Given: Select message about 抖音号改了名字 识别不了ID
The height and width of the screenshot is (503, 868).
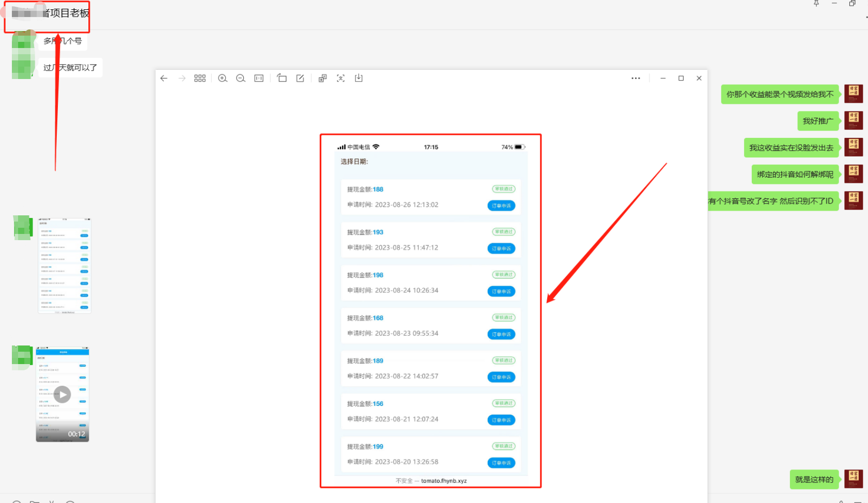Looking at the screenshot, I should (773, 201).
